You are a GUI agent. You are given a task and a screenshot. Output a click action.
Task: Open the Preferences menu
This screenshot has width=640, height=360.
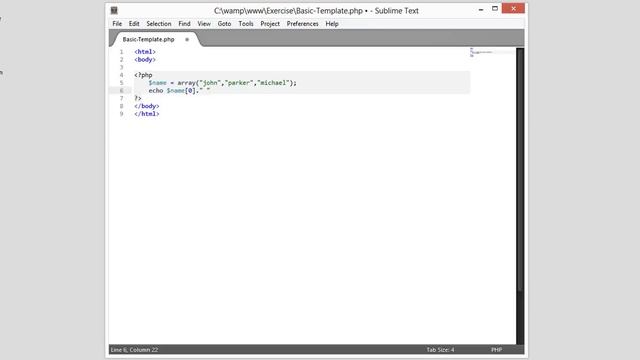point(302,24)
